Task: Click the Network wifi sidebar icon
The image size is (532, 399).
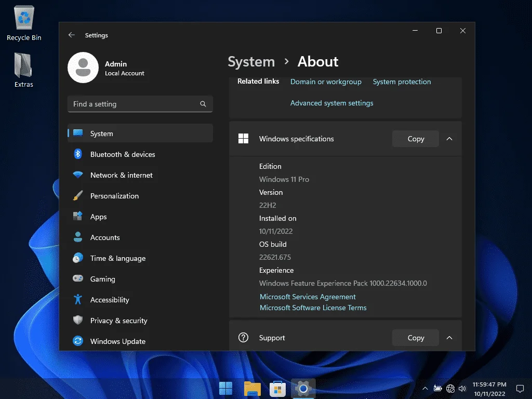Action: (x=78, y=175)
